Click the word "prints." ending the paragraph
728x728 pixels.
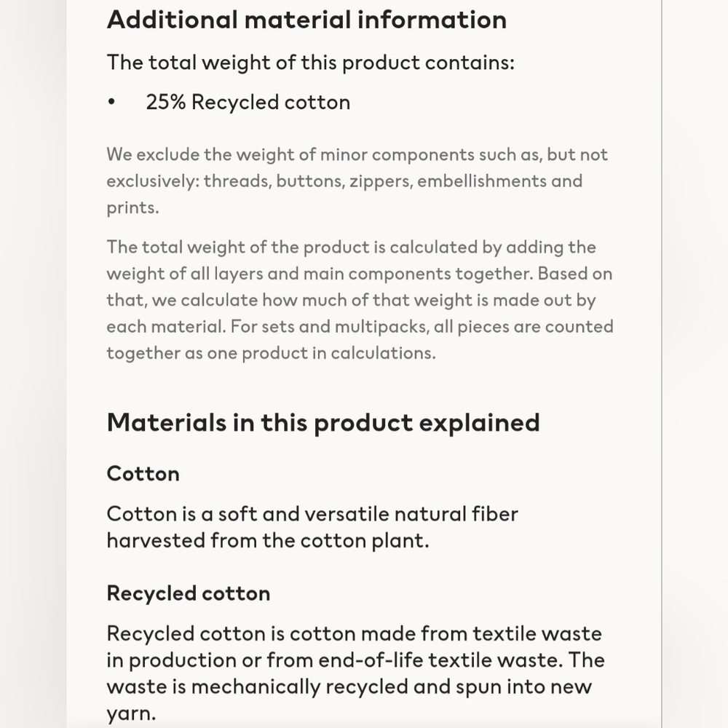(x=132, y=207)
